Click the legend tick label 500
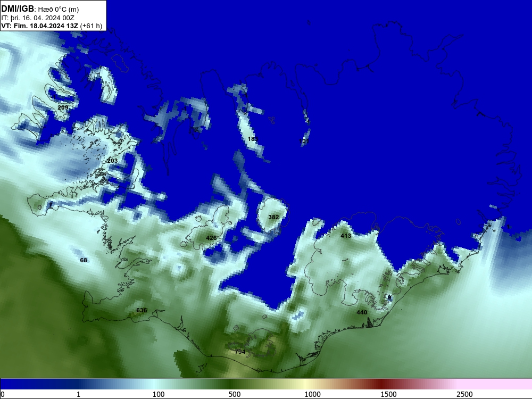The width and height of the screenshot is (532, 399). pos(235,394)
